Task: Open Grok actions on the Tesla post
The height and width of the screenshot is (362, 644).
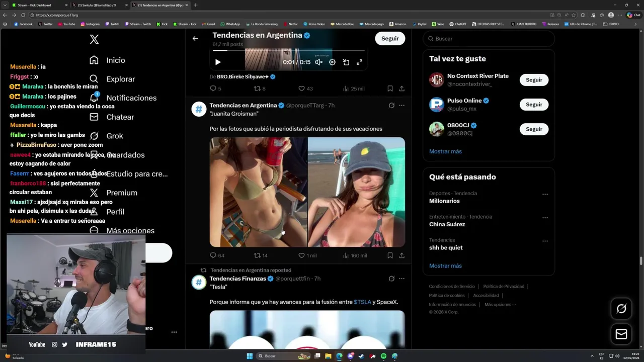Action: 391,279
